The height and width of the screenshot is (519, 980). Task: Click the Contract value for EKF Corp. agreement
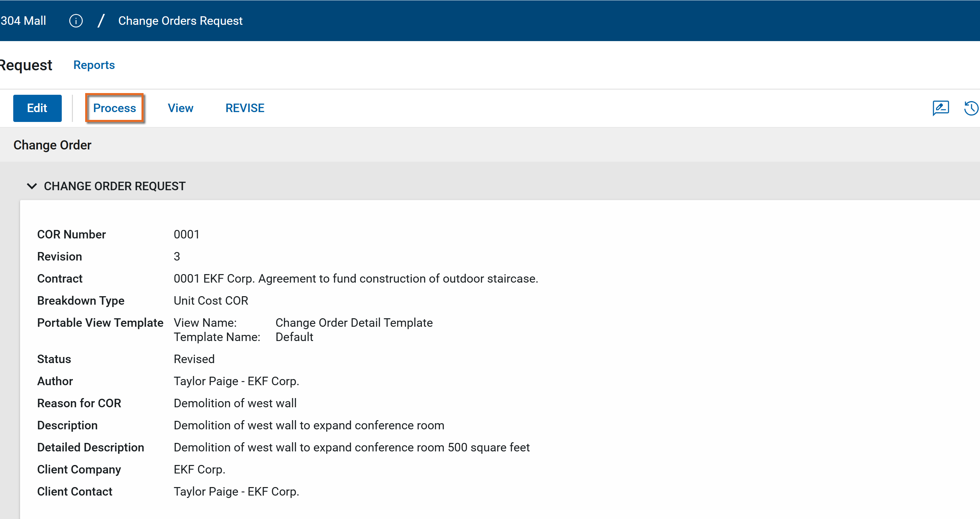pos(356,279)
